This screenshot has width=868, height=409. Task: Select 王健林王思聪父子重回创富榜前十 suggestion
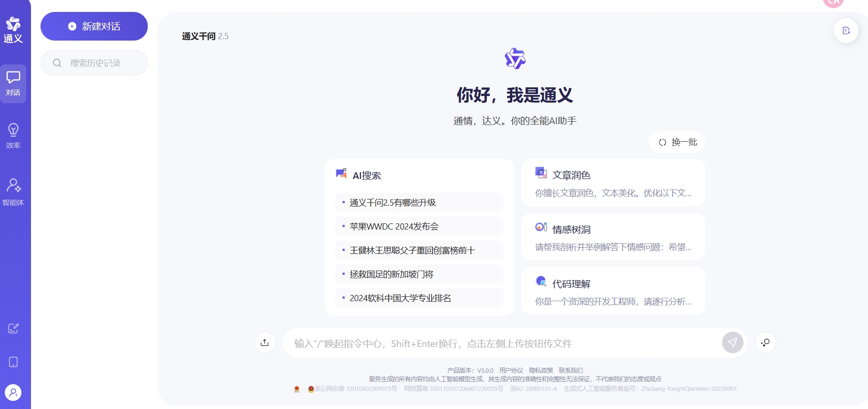(419, 250)
